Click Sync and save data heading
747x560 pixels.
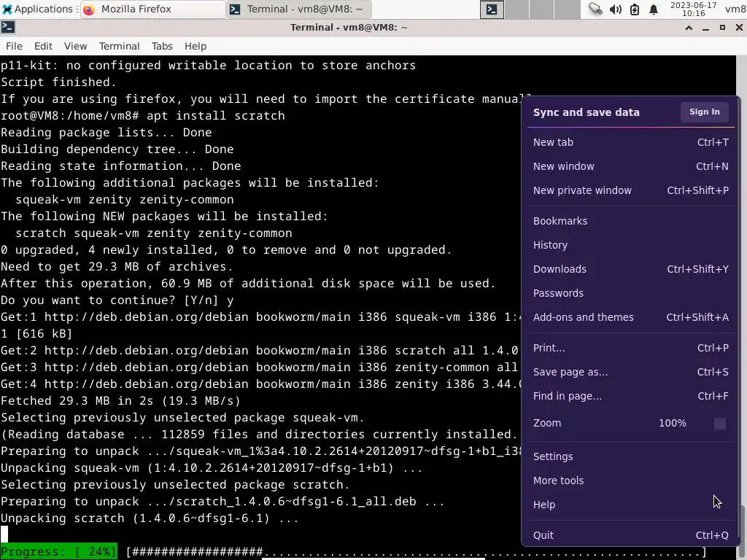click(x=586, y=112)
